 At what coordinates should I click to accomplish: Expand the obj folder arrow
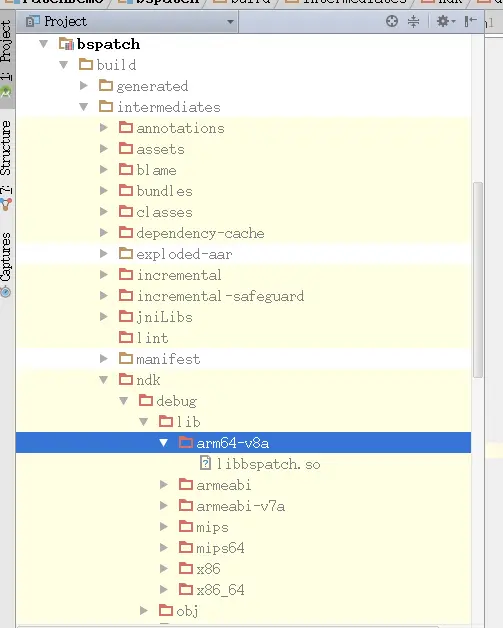144,610
